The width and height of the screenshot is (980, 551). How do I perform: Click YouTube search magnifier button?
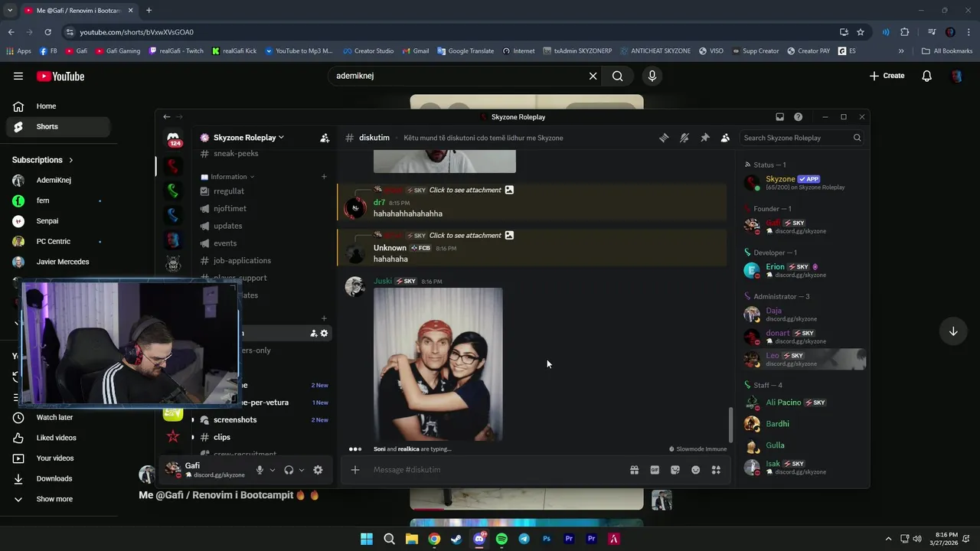pos(618,76)
